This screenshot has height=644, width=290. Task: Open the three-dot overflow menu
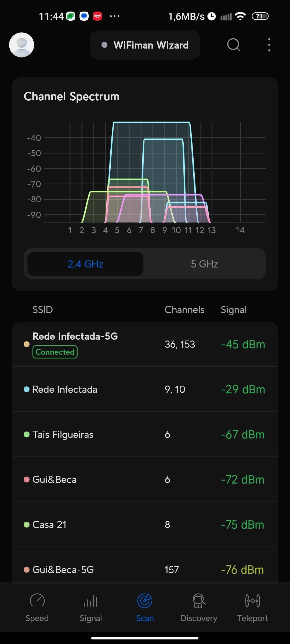269,45
